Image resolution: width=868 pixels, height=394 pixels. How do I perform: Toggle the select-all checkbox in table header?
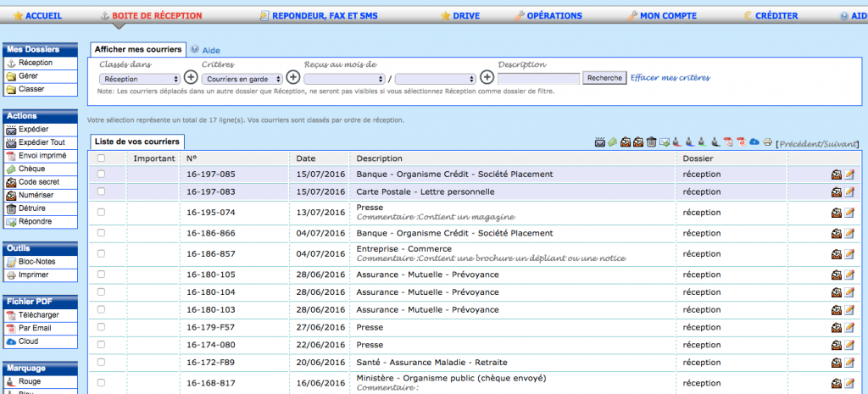coord(102,158)
